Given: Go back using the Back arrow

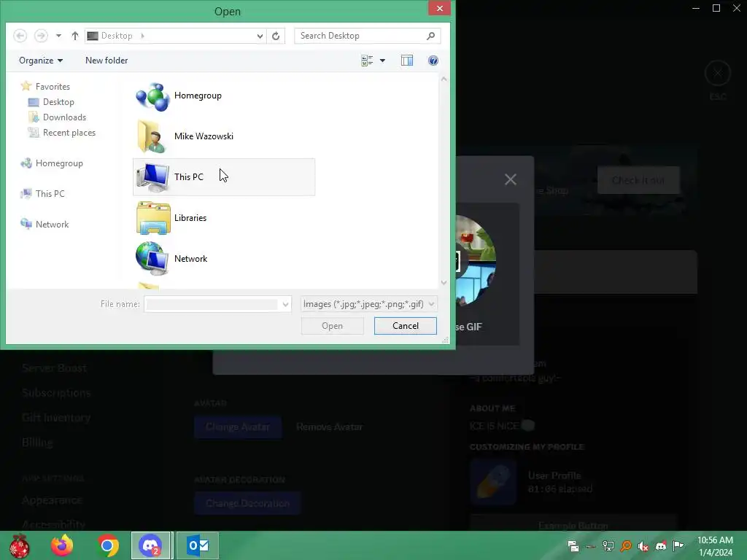Looking at the screenshot, I should click(x=20, y=36).
